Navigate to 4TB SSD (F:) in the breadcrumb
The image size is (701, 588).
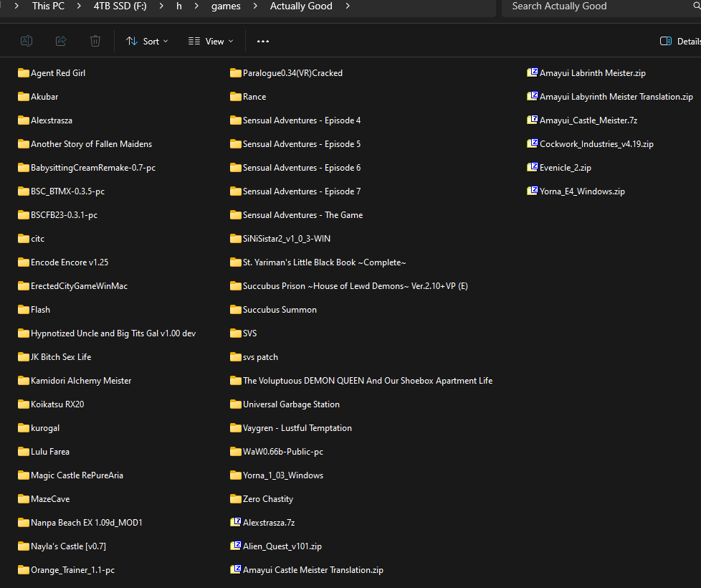(120, 6)
